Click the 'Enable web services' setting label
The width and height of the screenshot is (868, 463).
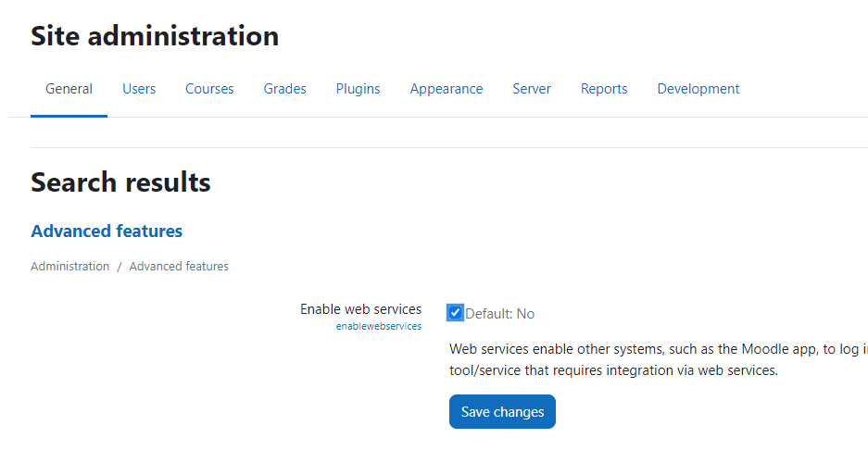click(x=360, y=309)
